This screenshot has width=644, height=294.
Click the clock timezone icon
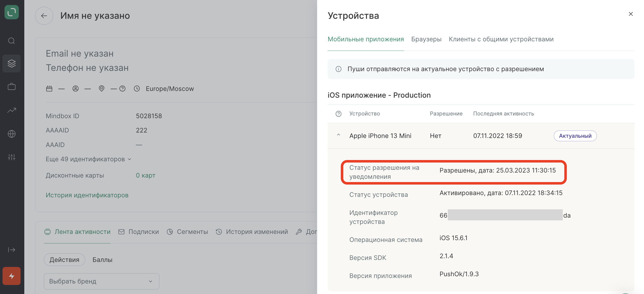137,89
